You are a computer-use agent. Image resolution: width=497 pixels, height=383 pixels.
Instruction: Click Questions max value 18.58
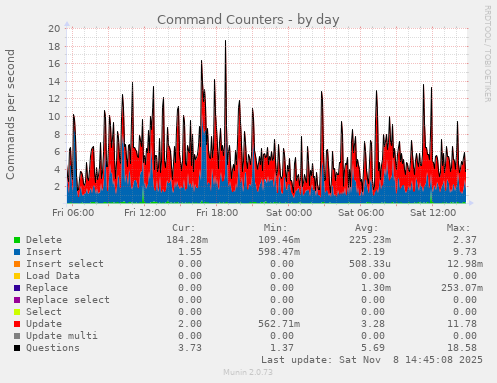coord(462,348)
